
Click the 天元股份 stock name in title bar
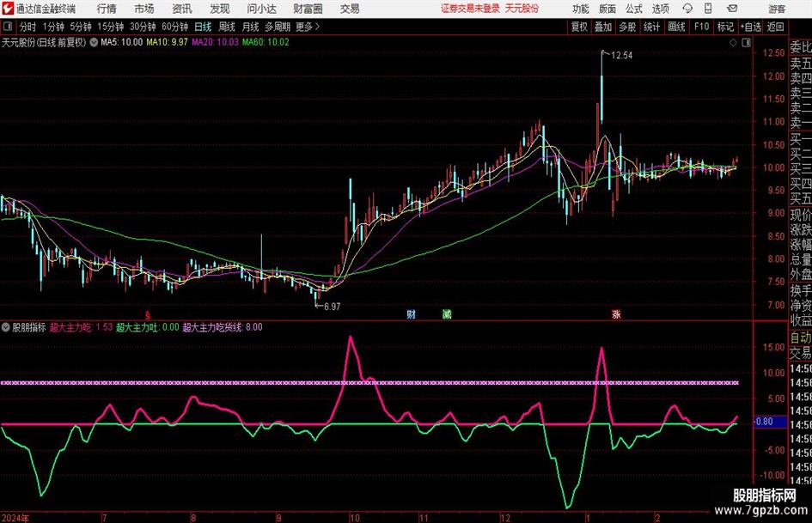coord(522,9)
